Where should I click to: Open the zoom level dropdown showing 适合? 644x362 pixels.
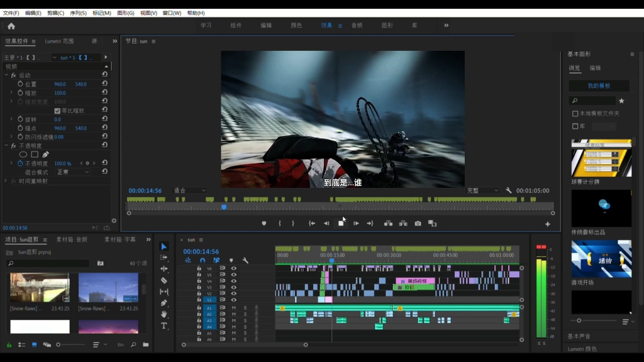[189, 190]
